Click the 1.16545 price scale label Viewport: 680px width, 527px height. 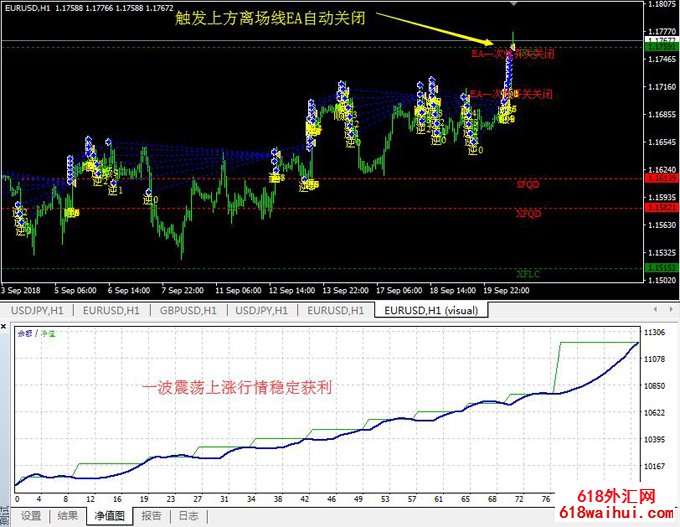pyautogui.click(x=662, y=142)
